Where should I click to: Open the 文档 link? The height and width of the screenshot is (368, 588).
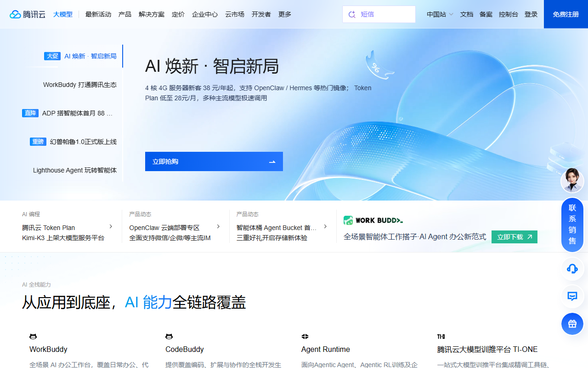pyautogui.click(x=467, y=14)
